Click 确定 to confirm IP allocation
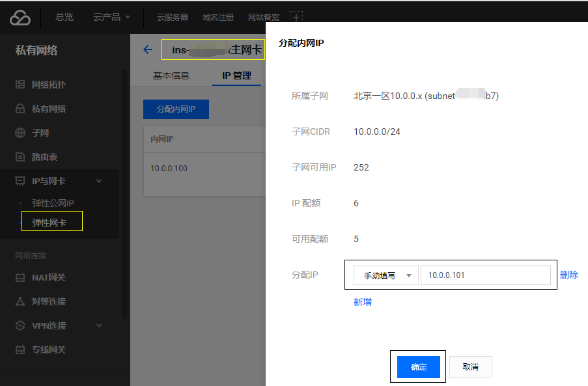The image size is (588, 386). point(419,367)
